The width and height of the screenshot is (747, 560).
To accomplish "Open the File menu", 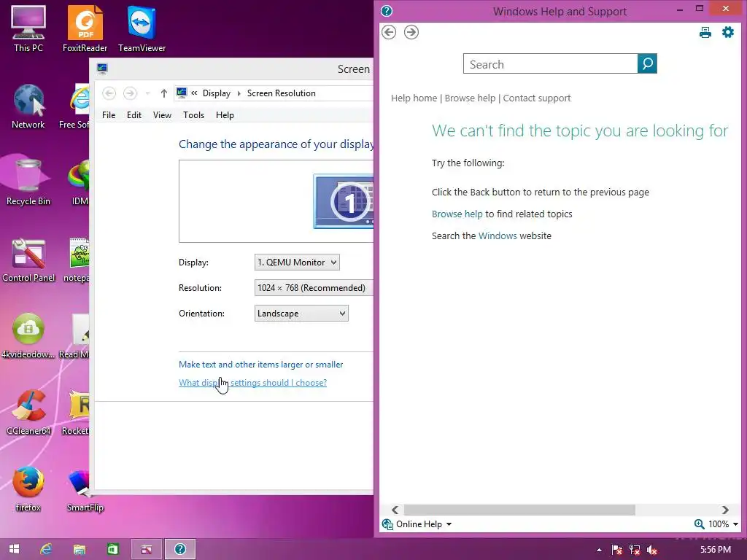I will pyautogui.click(x=109, y=115).
